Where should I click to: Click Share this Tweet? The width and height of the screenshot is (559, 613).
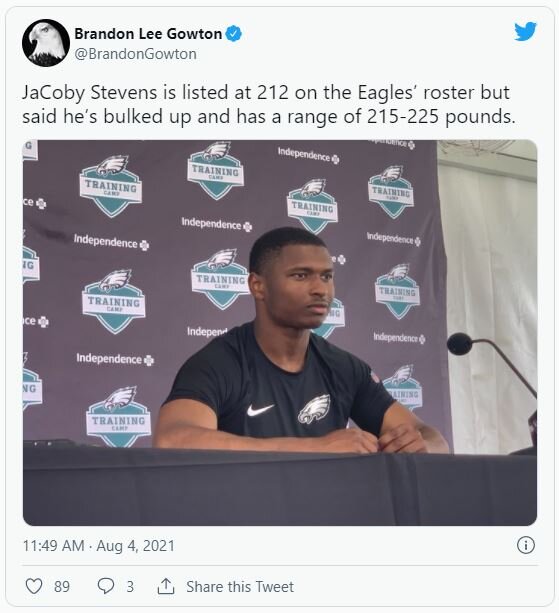point(240,587)
